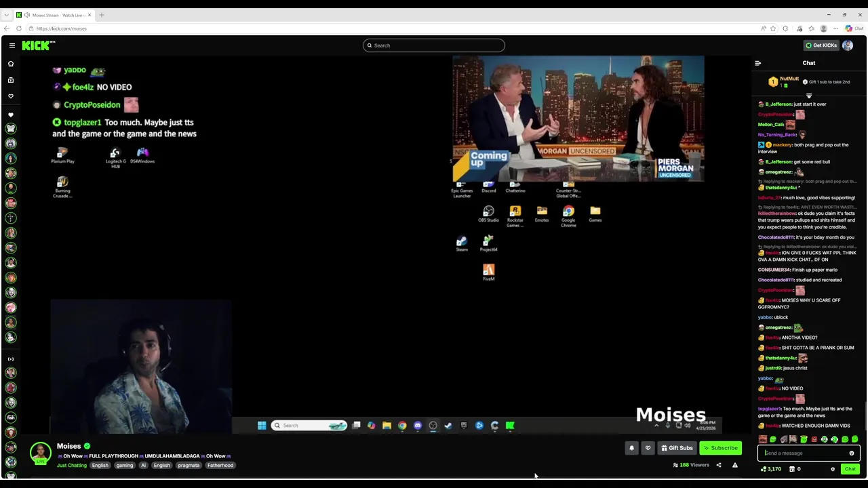Click the share stream icon
868x488 pixels.
pos(719,465)
